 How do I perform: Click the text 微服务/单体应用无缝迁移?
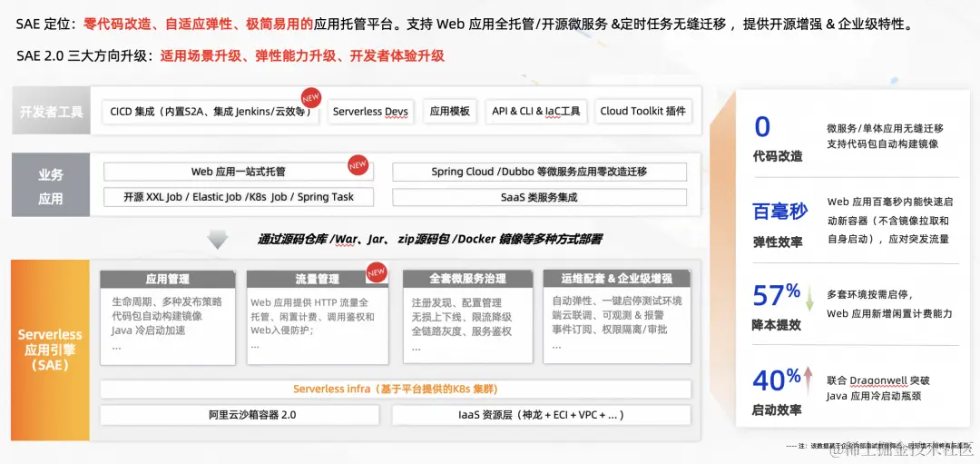tap(885, 128)
